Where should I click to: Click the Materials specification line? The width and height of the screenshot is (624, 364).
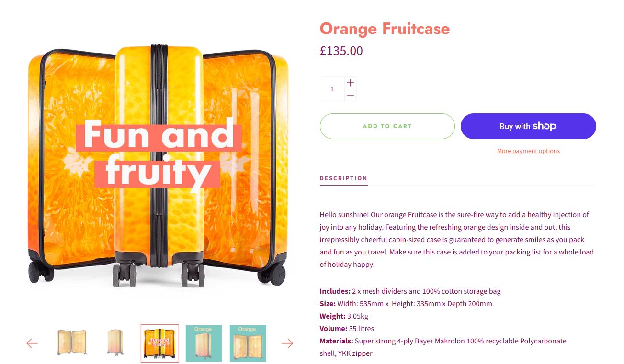tap(443, 341)
